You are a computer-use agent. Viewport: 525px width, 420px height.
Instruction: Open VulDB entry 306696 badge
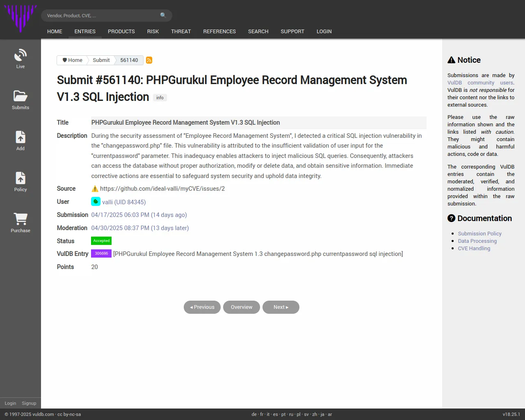[x=101, y=253]
